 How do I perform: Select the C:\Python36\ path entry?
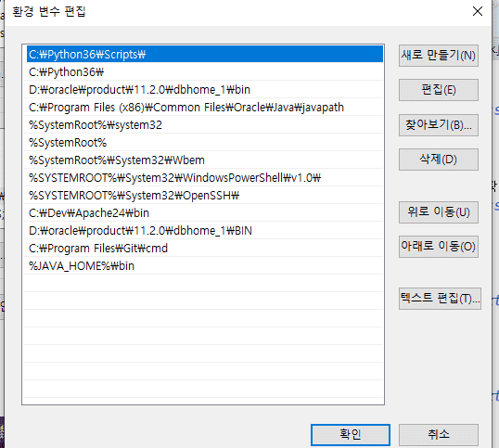pyautogui.click(x=205, y=72)
